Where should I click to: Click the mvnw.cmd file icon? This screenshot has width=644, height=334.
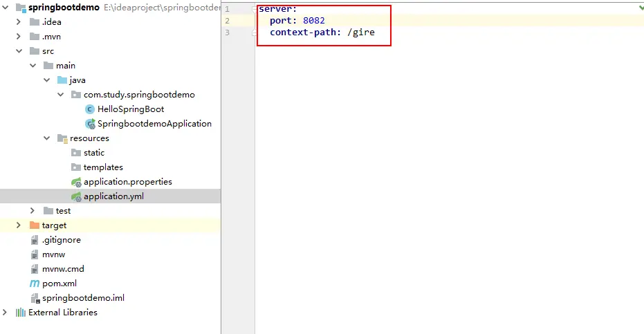[35, 269]
